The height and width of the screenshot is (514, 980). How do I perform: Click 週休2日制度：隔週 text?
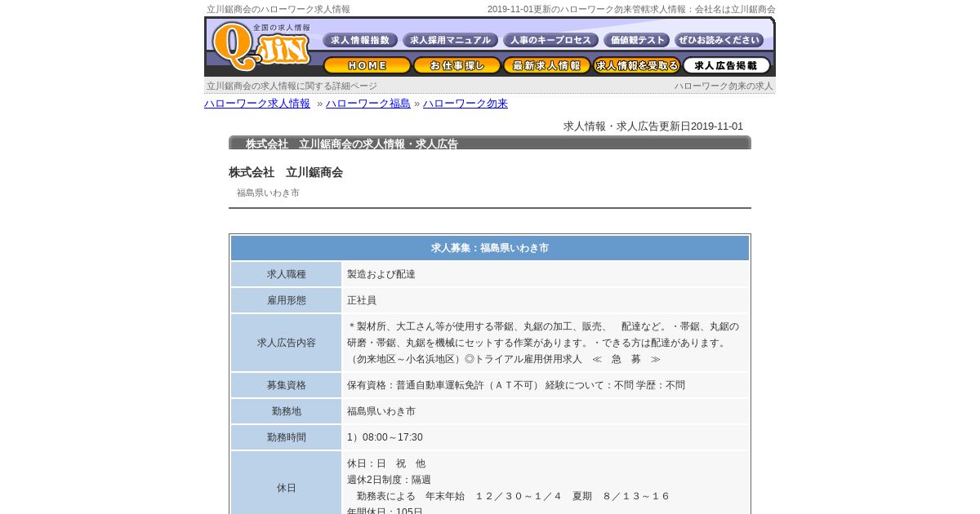(389, 480)
